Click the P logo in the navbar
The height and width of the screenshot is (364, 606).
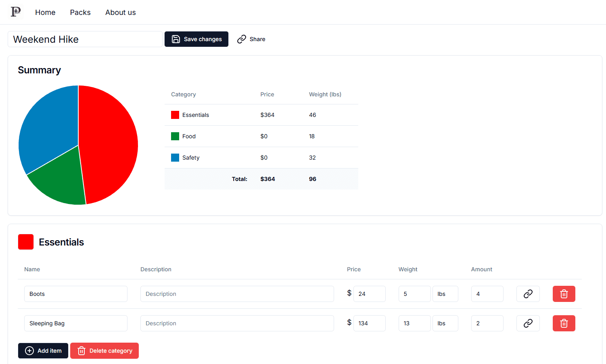click(16, 12)
